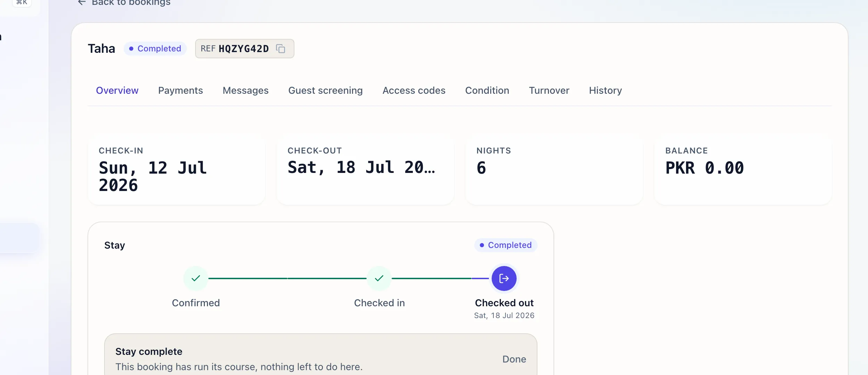Click the back arrow icon
The height and width of the screenshot is (375, 868).
click(82, 2)
